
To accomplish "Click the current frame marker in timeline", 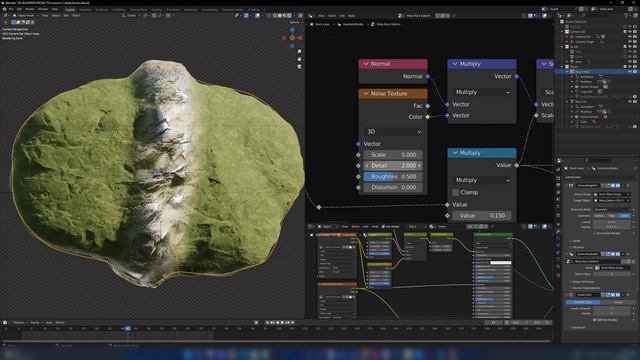I will 128,328.
